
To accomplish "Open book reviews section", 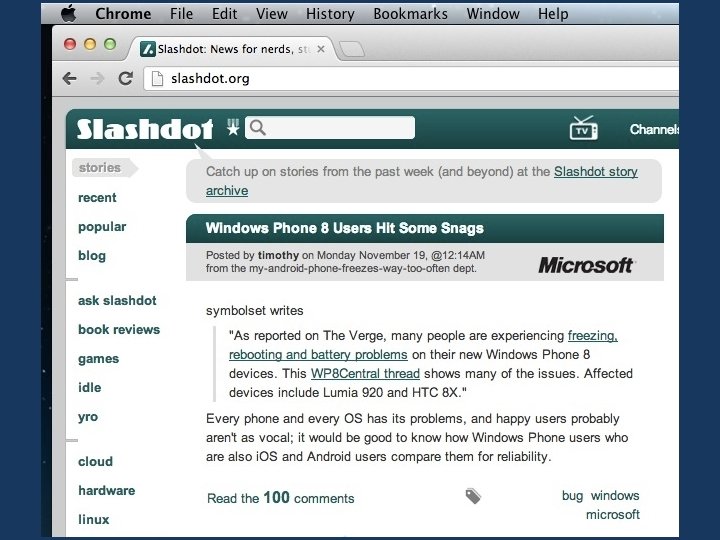I will pos(119,329).
